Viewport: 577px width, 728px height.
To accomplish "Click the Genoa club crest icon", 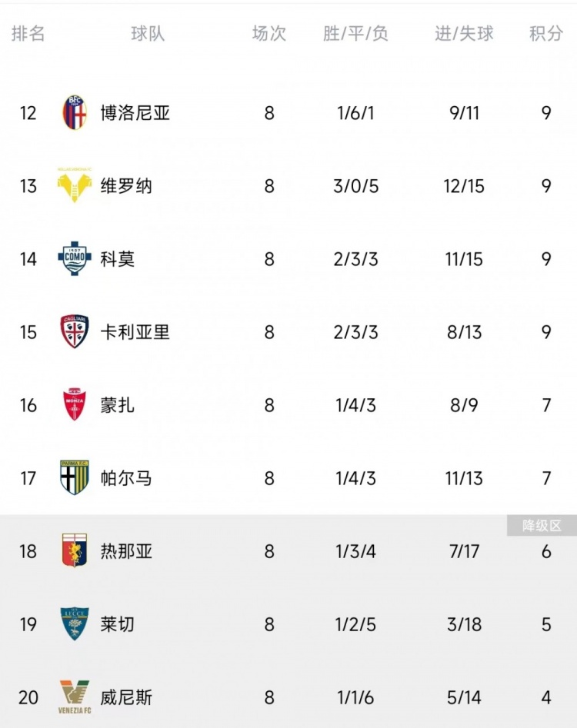I will pyautogui.click(x=75, y=551).
